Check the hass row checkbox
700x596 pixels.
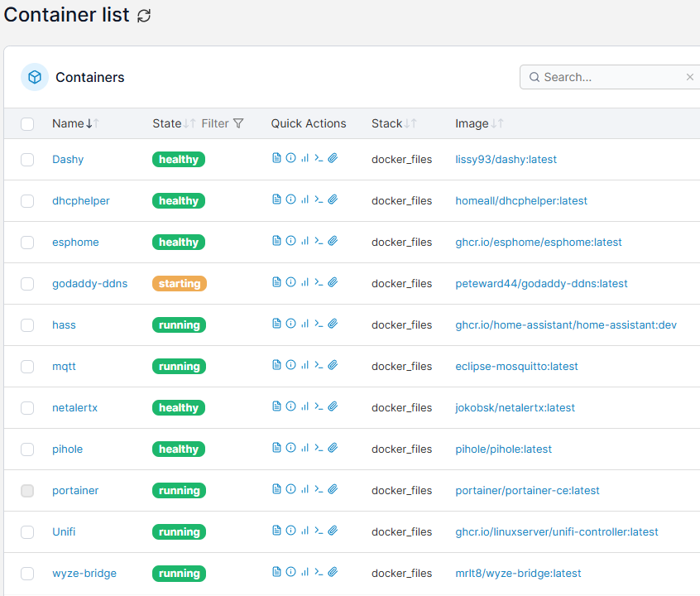click(27, 325)
